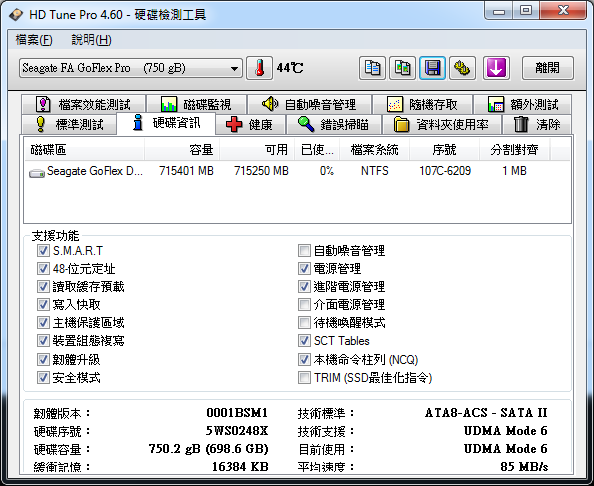594x486 pixels.
Task: Toggle the 讀取緩存預載 checkbox
Action: [43, 286]
